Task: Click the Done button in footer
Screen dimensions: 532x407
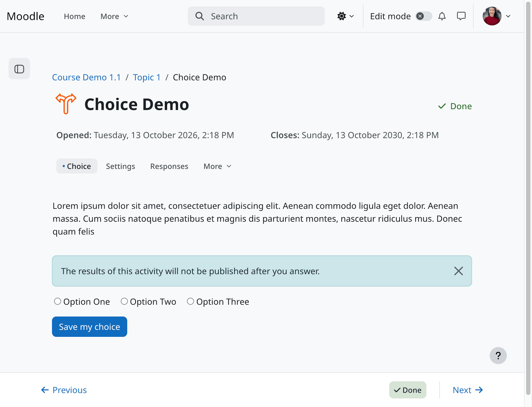Action: coord(408,390)
